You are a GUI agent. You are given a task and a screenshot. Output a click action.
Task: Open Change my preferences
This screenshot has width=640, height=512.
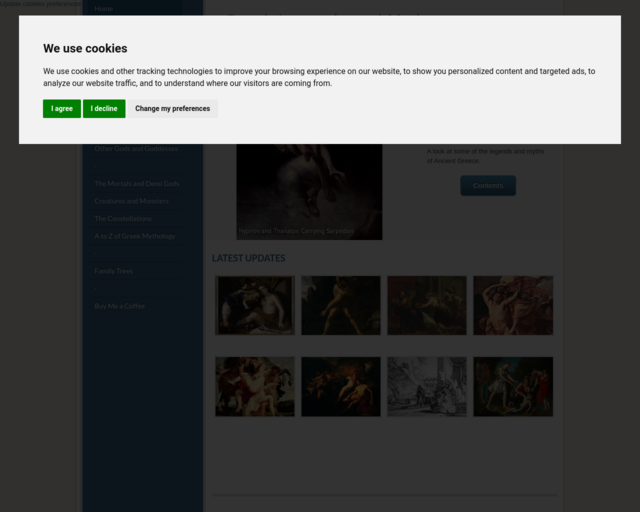click(173, 109)
